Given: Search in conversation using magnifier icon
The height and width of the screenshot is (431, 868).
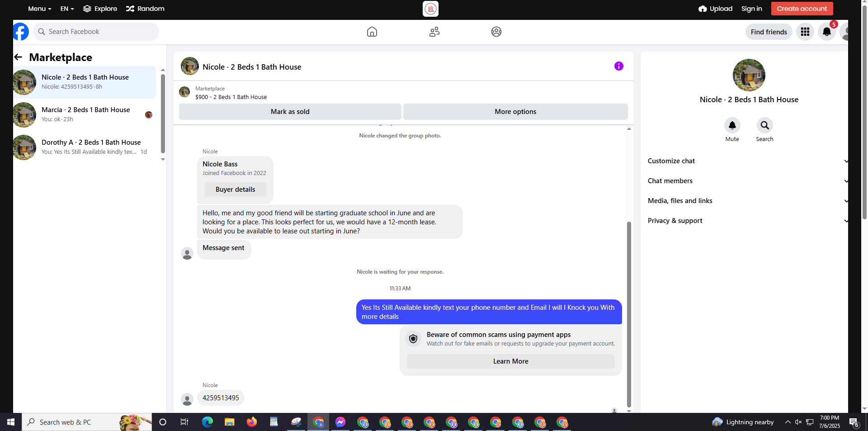Looking at the screenshot, I should pos(765,125).
